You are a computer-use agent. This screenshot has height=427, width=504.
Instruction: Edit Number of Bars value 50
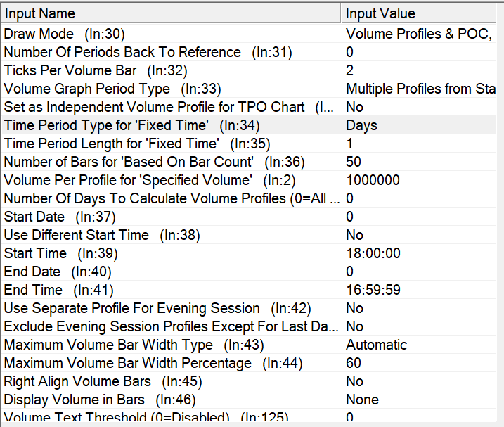click(419, 162)
